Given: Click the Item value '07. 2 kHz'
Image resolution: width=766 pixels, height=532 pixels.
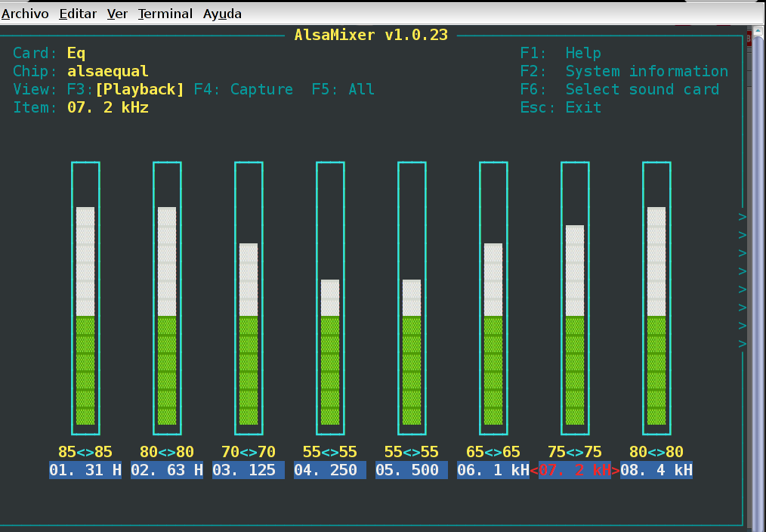Looking at the screenshot, I should 108,107.
